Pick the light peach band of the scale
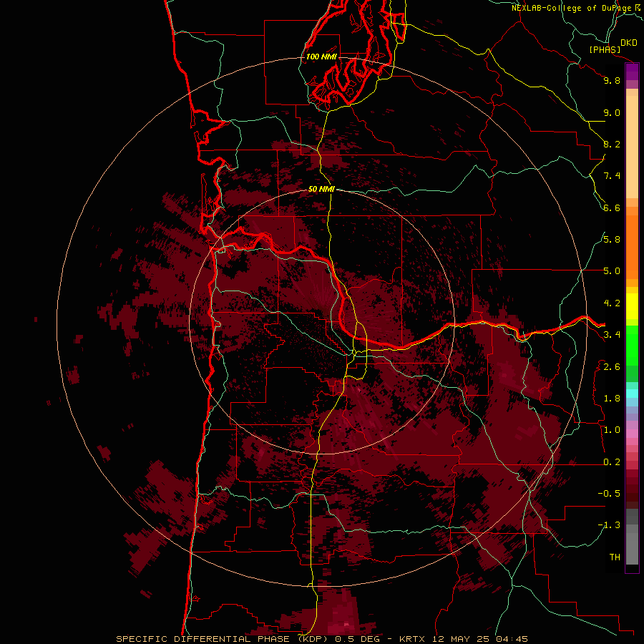 click(632, 148)
